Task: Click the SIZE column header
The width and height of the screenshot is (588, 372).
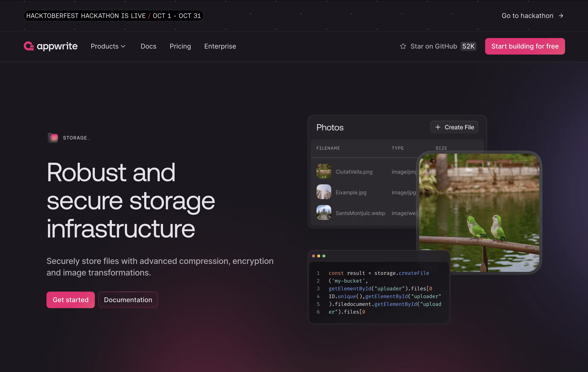Action: 441,148
